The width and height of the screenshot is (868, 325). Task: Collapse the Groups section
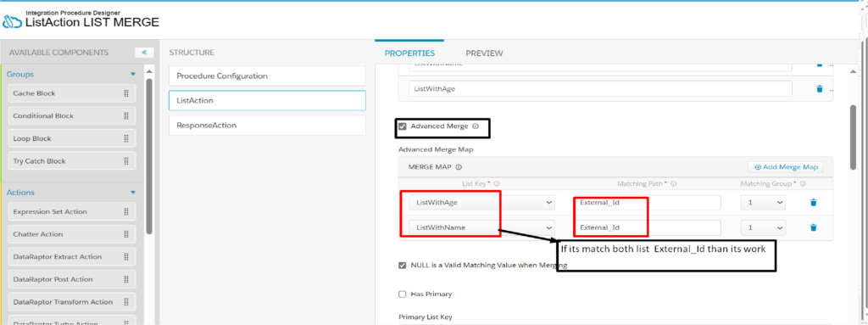pyautogui.click(x=133, y=74)
